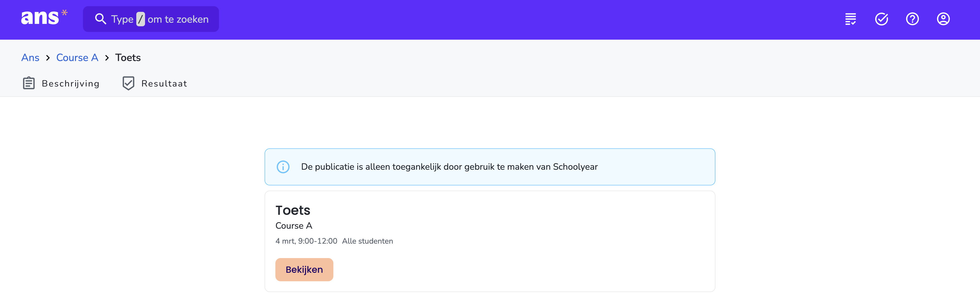Click the Toets card heading

[293, 210]
